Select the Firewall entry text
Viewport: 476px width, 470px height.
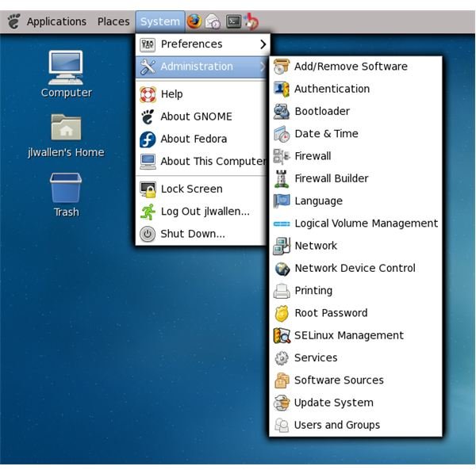pyautogui.click(x=313, y=156)
